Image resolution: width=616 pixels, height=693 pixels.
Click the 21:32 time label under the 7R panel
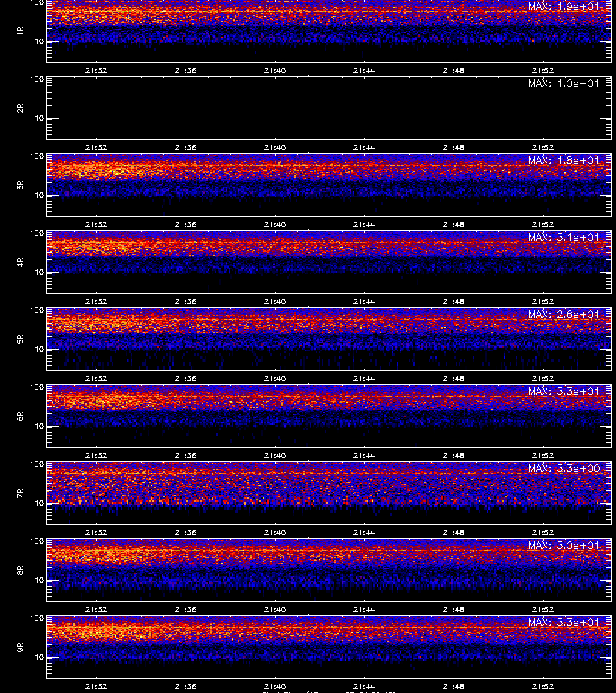coord(96,533)
